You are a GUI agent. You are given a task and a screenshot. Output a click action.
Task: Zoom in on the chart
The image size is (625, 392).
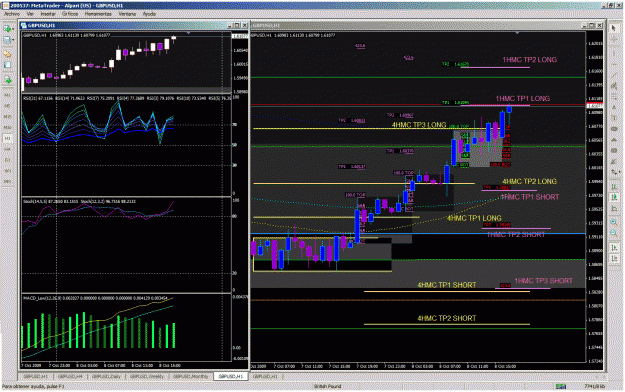[614, 222]
